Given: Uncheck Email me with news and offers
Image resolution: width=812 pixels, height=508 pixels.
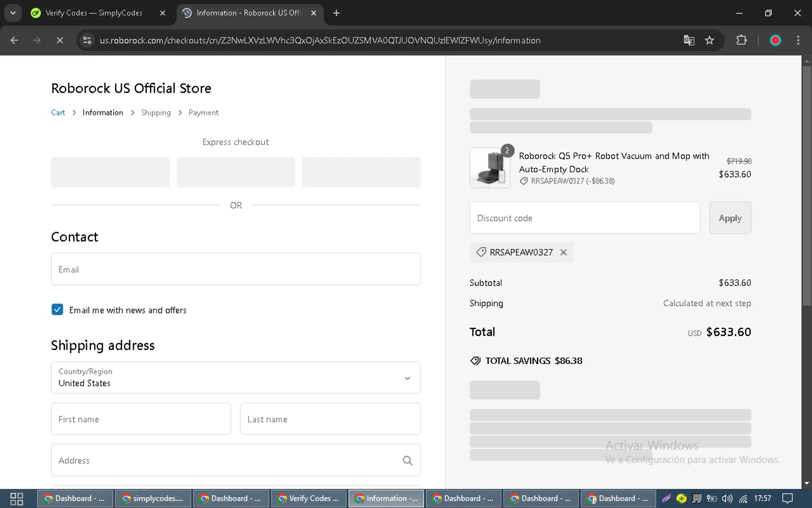Looking at the screenshot, I should 57,309.
